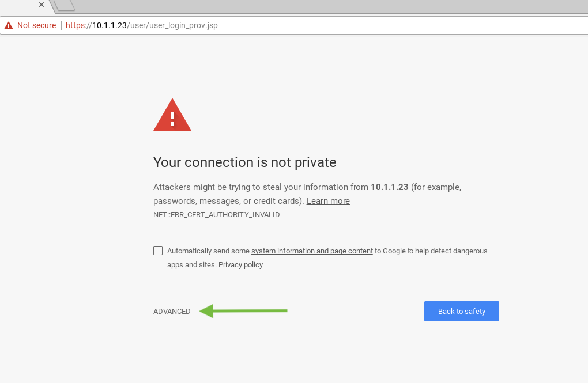Click the 10.1.1.23 host in the address bar
The width and height of the screenshot is (588, 383).
pyautogui.click(x=109, y=25)
